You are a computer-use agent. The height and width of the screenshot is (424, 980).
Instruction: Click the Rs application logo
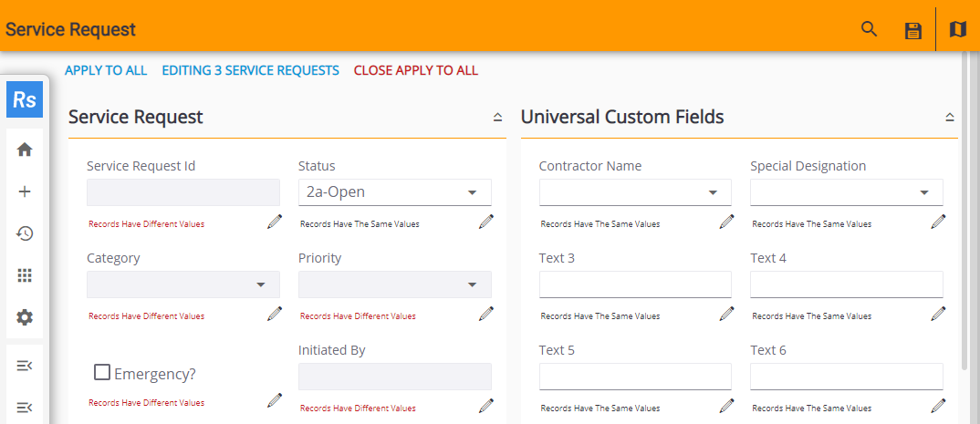pos(25,99)
